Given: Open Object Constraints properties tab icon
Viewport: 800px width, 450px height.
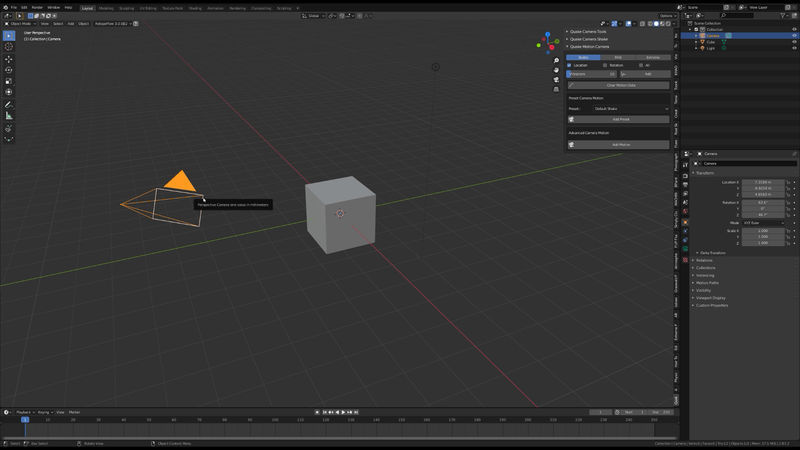Looking at the screenshot, I should pyautogui.click(x=685, y=241).
